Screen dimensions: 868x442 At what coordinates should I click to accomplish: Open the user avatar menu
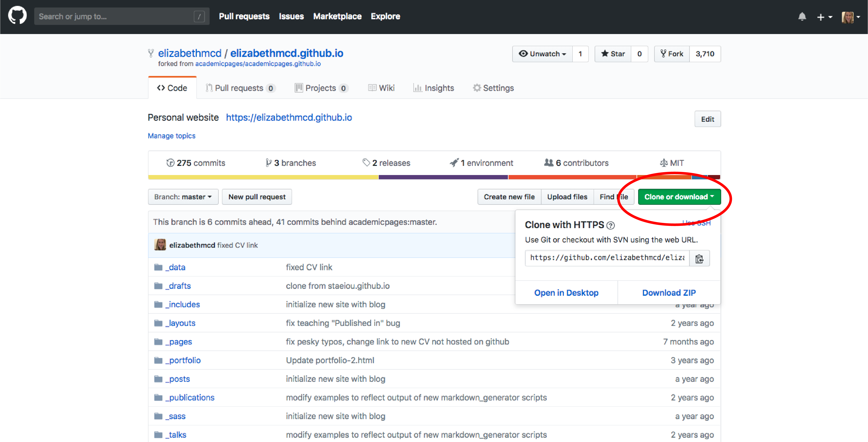pyautogui.click(x=850, y=17)
